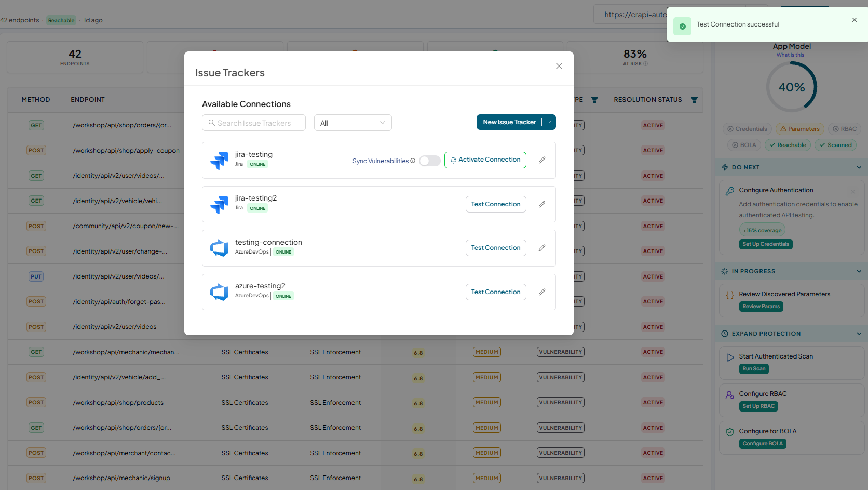
Task: Open the Resolution Status column filter icon
Action: coord(694,100)
